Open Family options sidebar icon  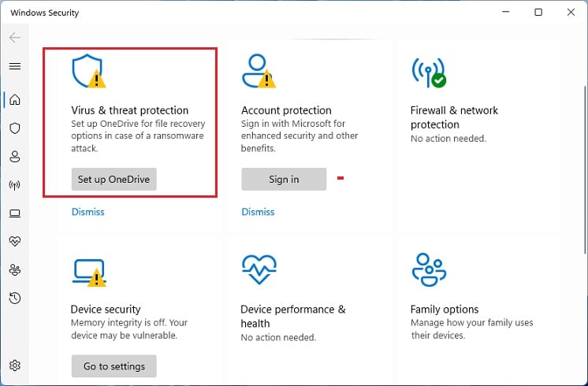click(14, 269)
